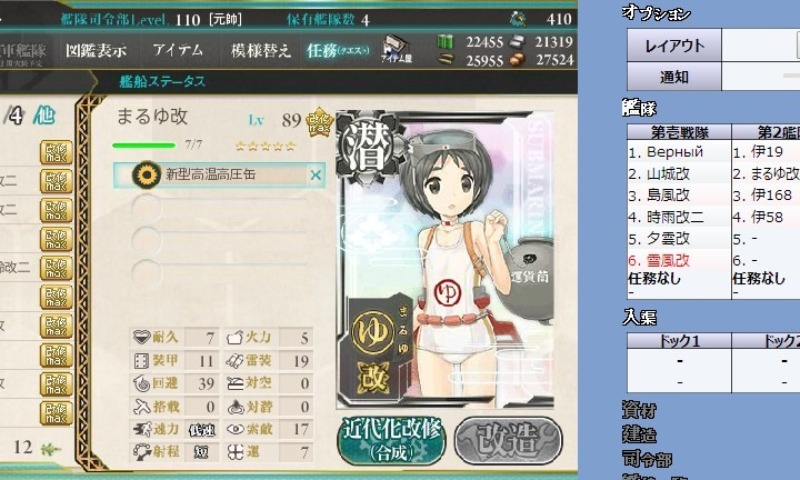Click the boiler equipment icon in the first slot
The height and width of the screenshot is (480, 800).
pos(146,175)
